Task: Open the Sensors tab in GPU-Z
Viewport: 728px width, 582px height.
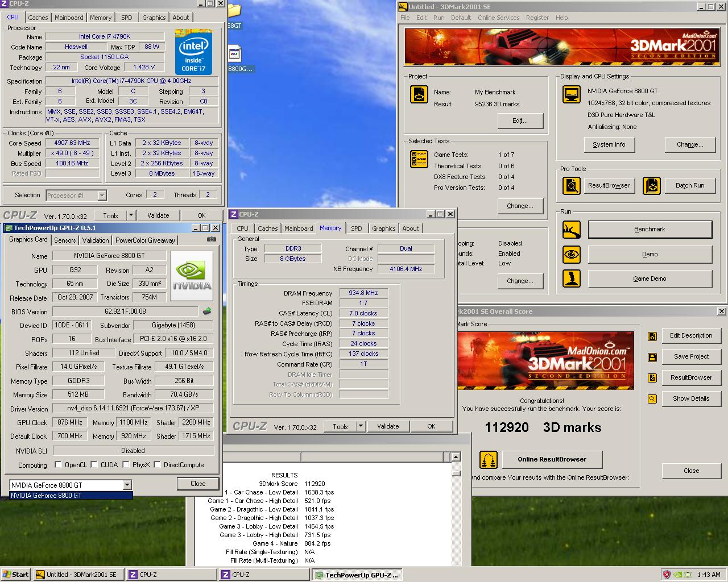Action: (65, 240)
